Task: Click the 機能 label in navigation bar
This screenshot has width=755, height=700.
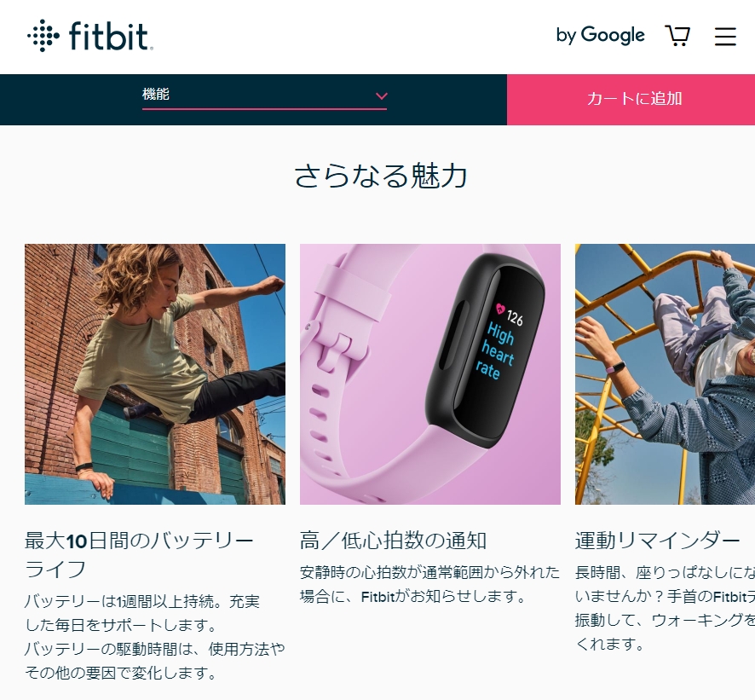Action: point(156,94)
